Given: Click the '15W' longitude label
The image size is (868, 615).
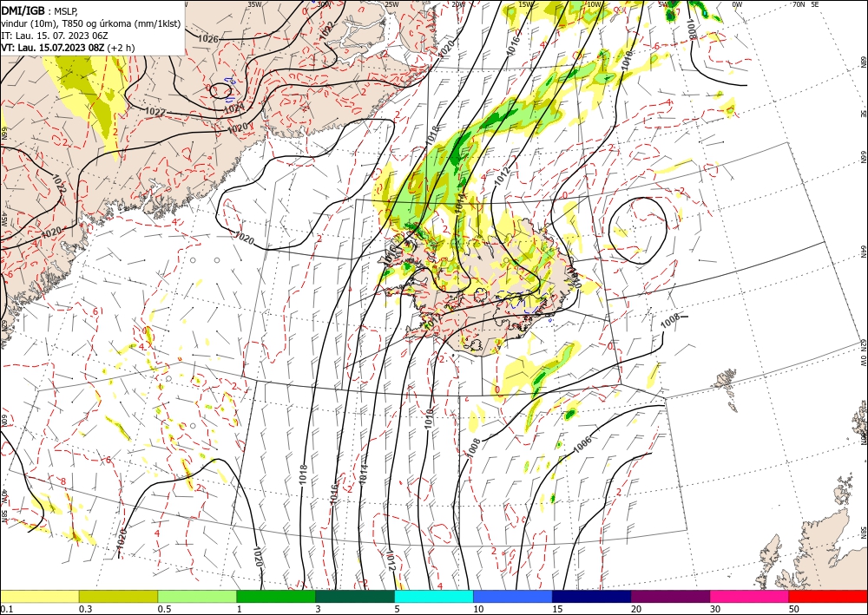Looking at the screenshot, I should [x=526, y=4].
